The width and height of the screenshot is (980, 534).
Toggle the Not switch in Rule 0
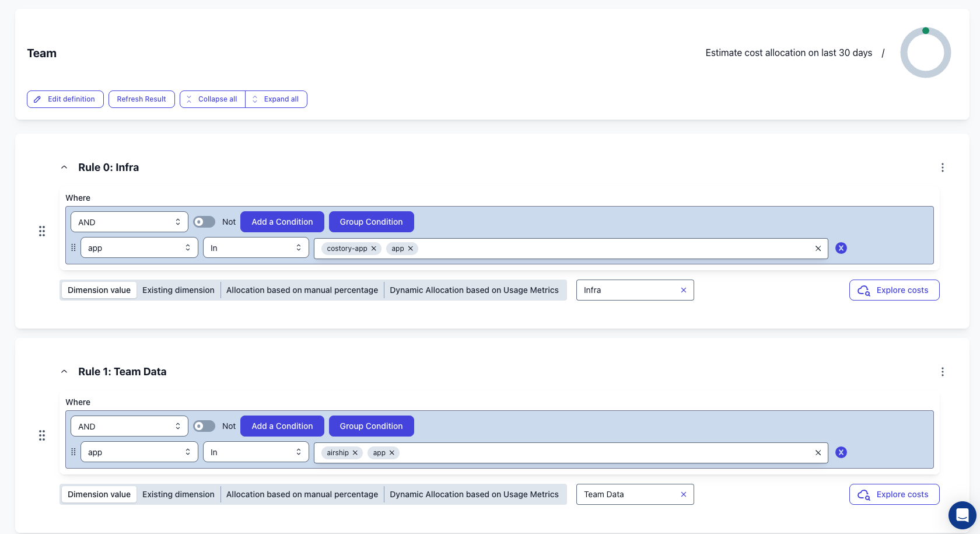click(204, 222)
